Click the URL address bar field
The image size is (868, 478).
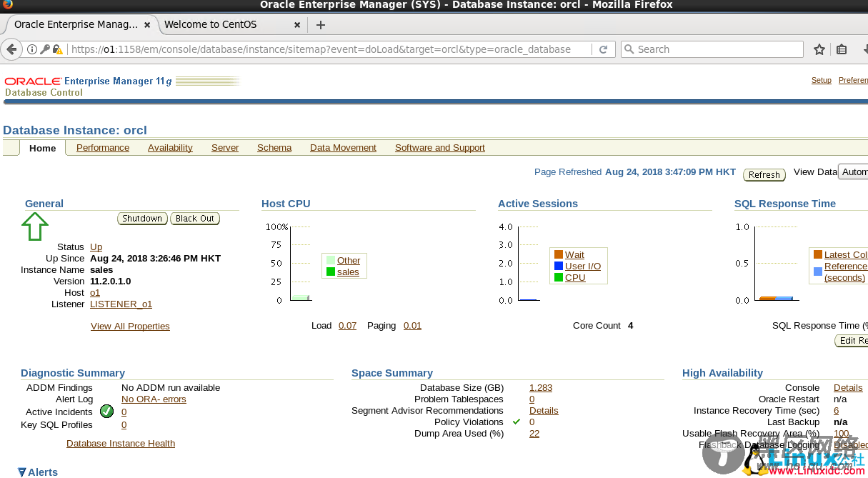coord(329,49)
